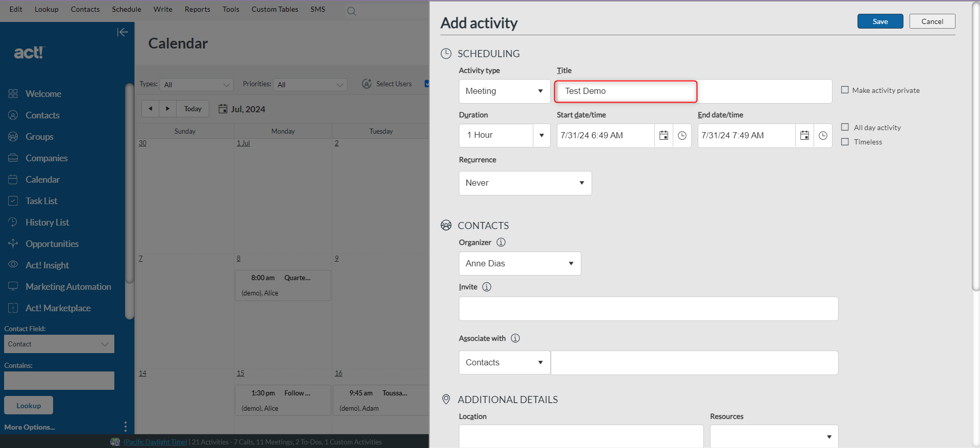Open the start date calendar picker
The width and height of the screenshot is (980, 448).
tap(664, 136)
